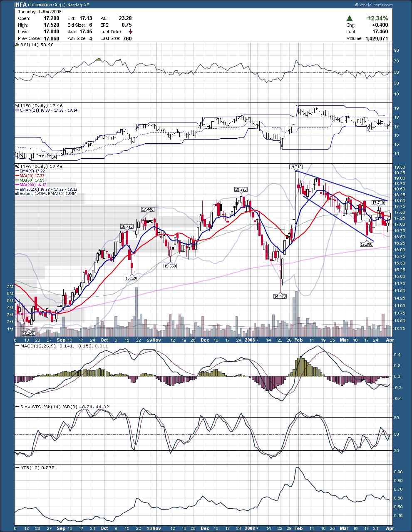
Task: Click the red Last Ticks down arrow
Action: pyautogui.click(x=131, y=32)
